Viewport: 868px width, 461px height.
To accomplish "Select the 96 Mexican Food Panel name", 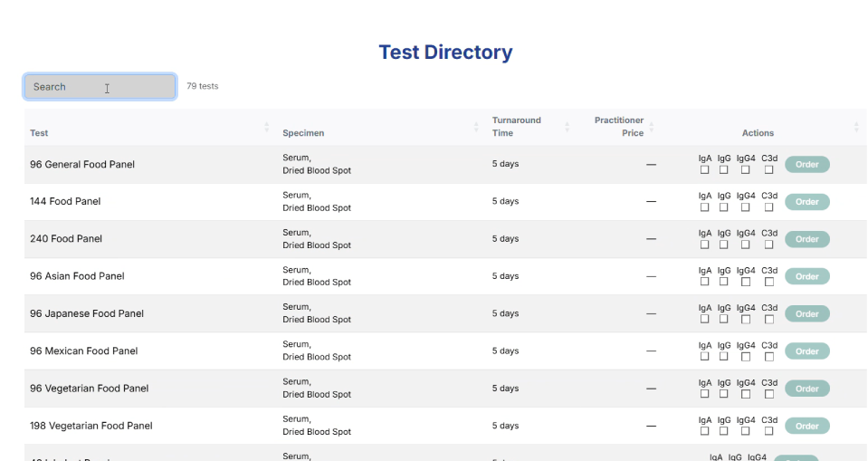I will [83, 351].
